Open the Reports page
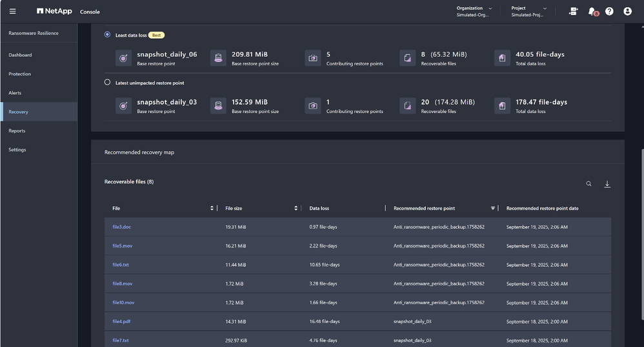 coord(17,131)
